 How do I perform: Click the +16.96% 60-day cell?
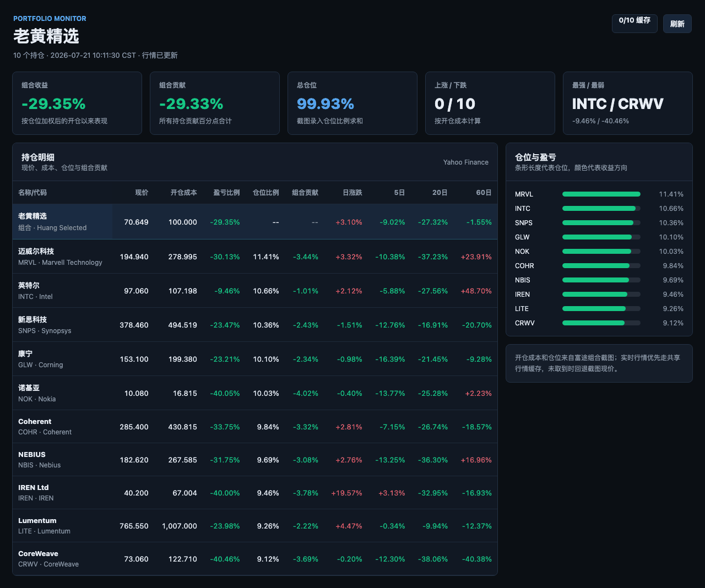coord(476,460)
